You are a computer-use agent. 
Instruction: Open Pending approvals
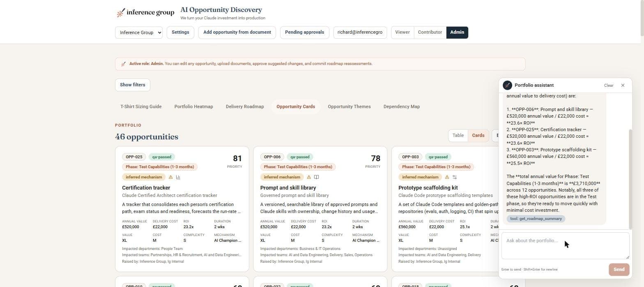[304, 32]
